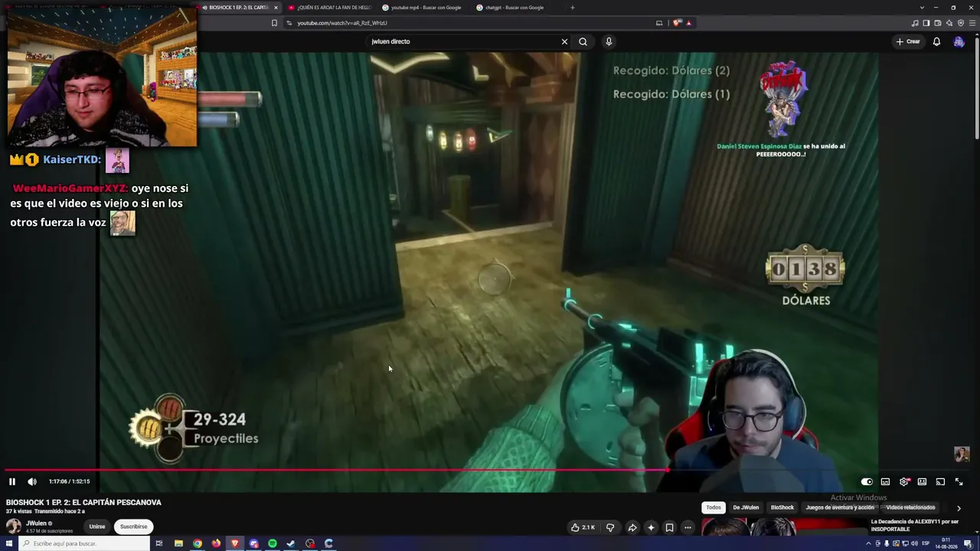
Task: Click the Windows taskbar search box
Action: pos(84,543)
